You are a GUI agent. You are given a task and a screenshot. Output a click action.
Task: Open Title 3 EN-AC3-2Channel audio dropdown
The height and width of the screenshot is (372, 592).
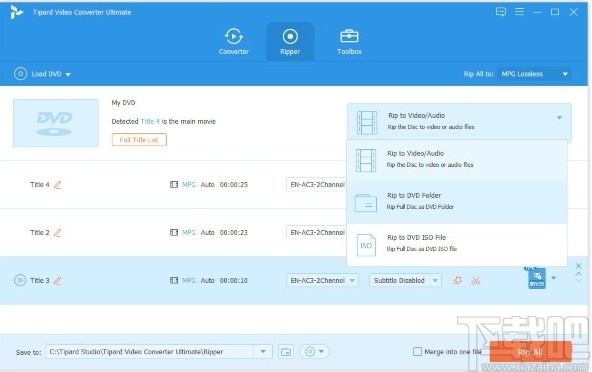[322, 280]
